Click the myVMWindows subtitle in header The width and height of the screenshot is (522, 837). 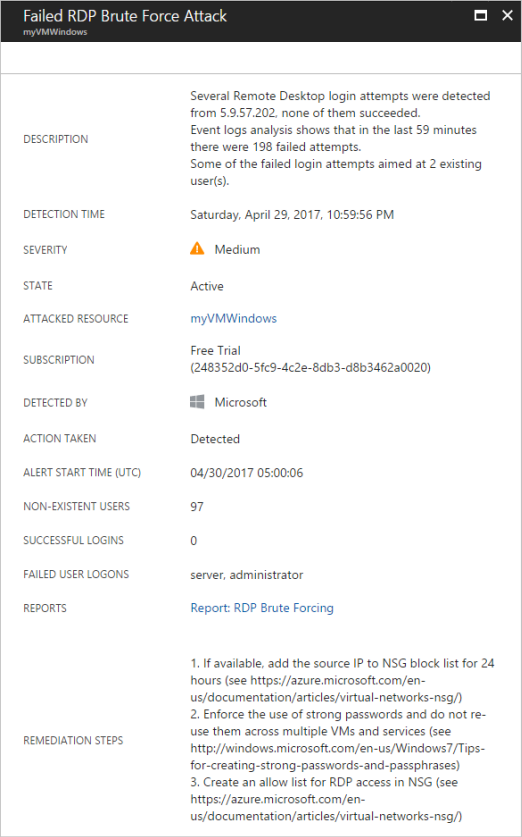point(55,32)
